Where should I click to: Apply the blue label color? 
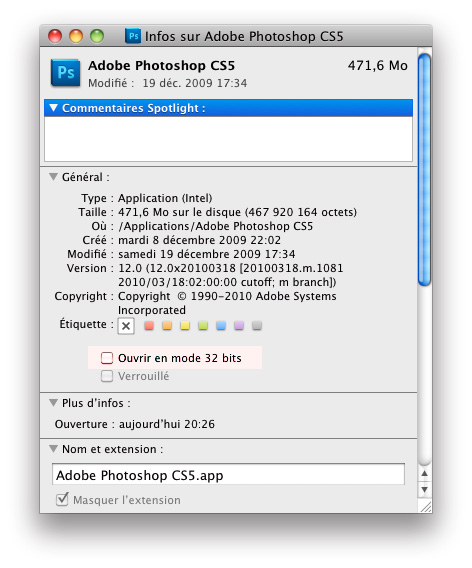point(221,326)
